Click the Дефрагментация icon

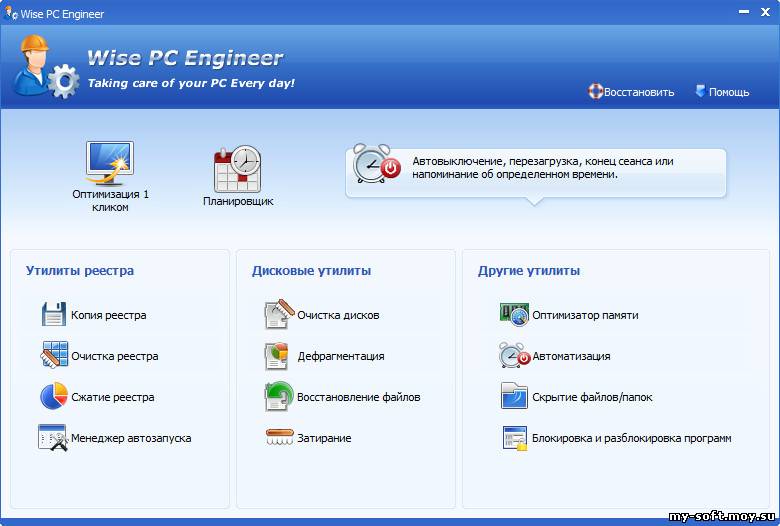pos(277,355)
